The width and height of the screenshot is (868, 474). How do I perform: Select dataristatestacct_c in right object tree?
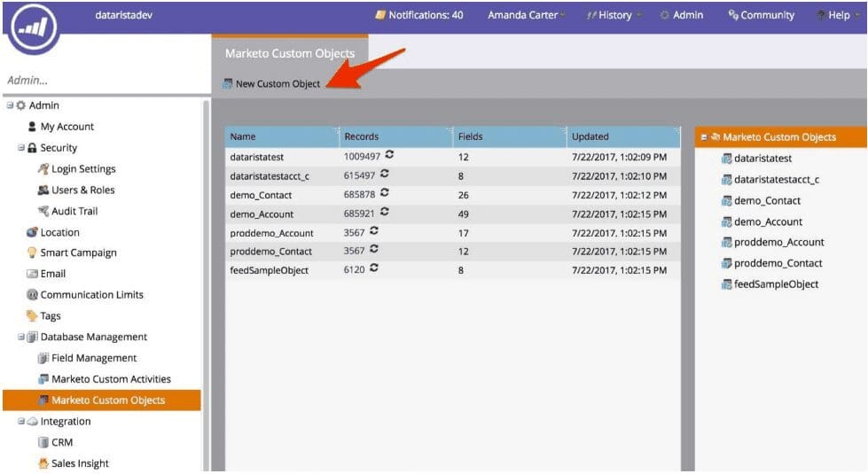pos(776,180)
